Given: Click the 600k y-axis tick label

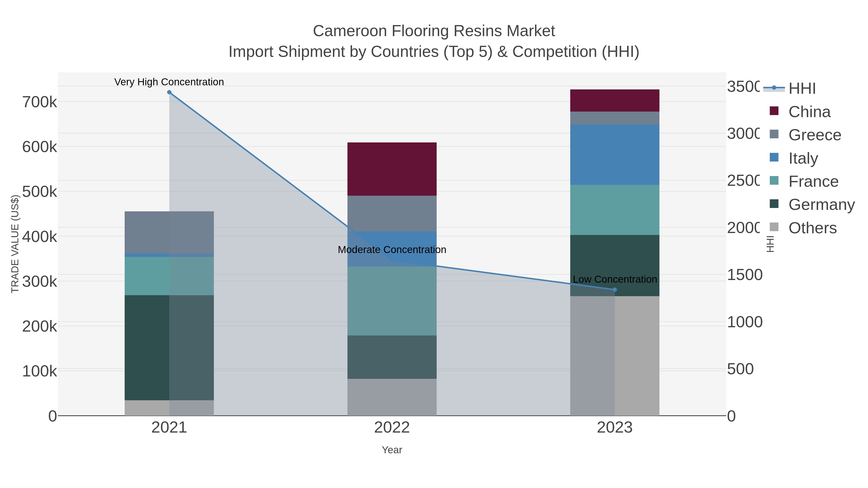Looking at the screenshot, I should point(40,147).
